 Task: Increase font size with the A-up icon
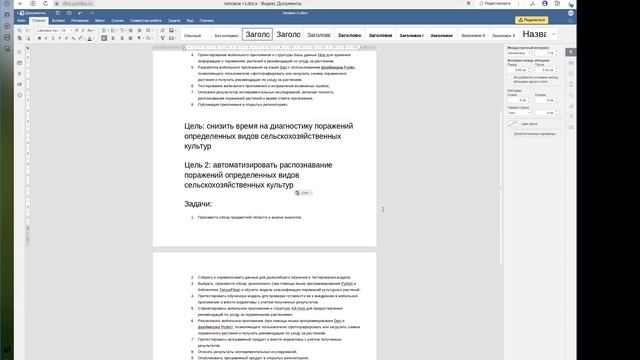click(x=76, y=30)
